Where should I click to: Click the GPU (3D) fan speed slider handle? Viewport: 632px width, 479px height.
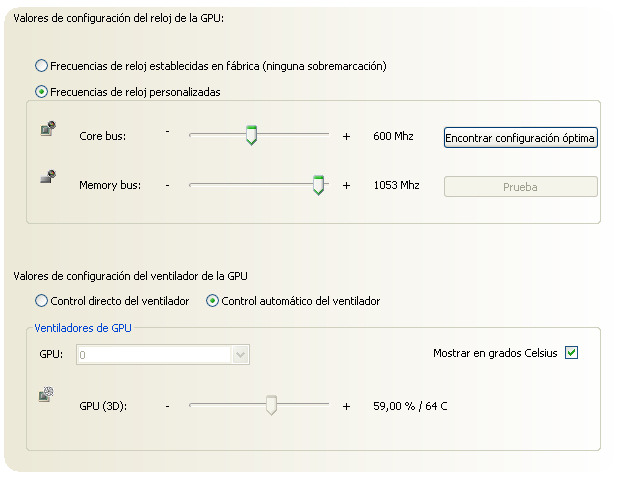tap(270, 405)
